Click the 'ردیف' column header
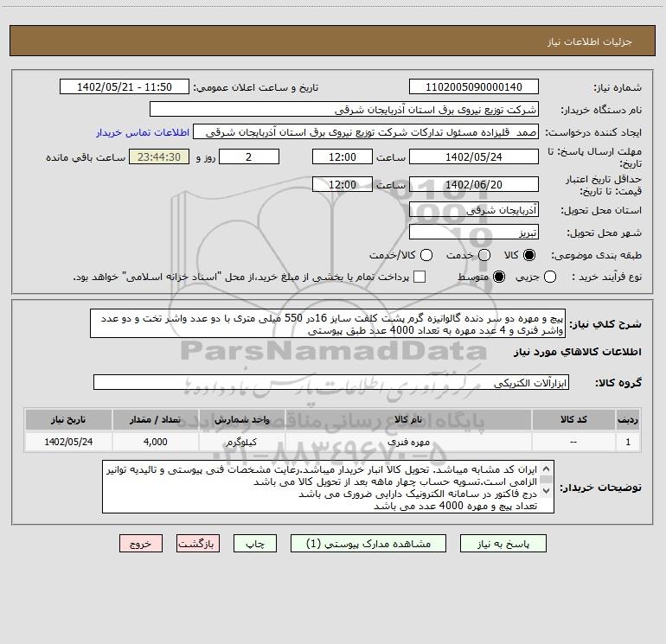 [628, 419]
